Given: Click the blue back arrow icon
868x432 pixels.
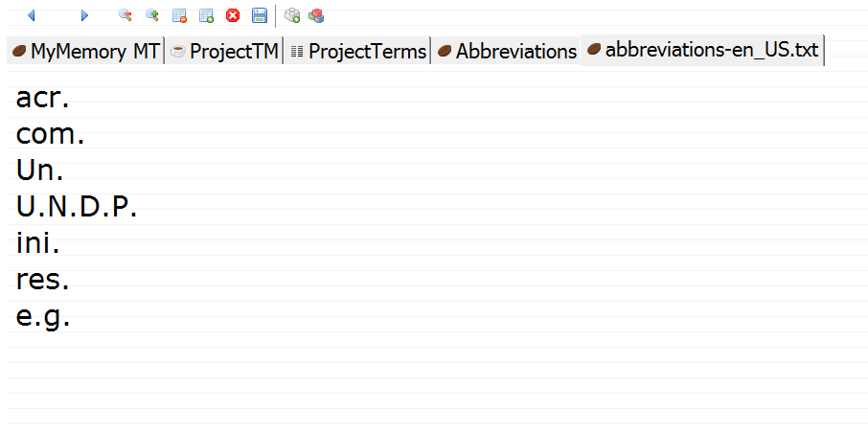Looking at the screenshot, I should pyautogui.click(x=32, y=15).
